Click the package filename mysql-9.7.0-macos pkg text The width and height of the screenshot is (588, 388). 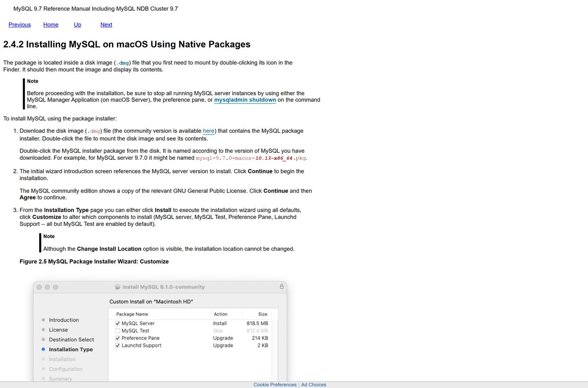(x=251, y=158)
